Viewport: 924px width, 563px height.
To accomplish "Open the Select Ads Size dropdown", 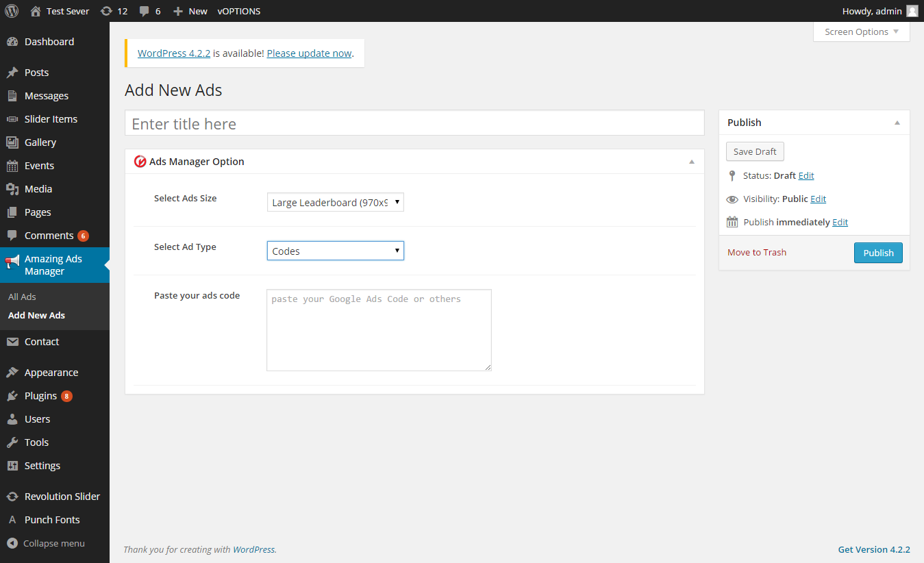I will [x=335, y=203].
